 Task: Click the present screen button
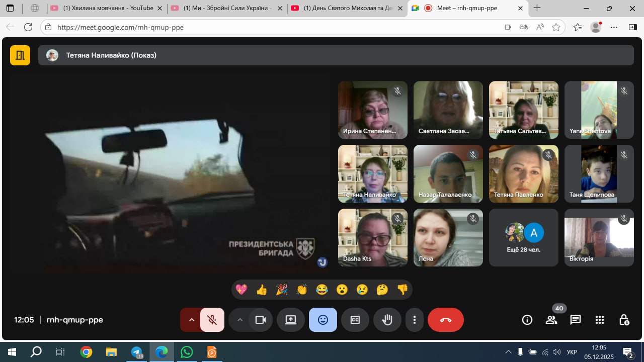click(291, 320)
